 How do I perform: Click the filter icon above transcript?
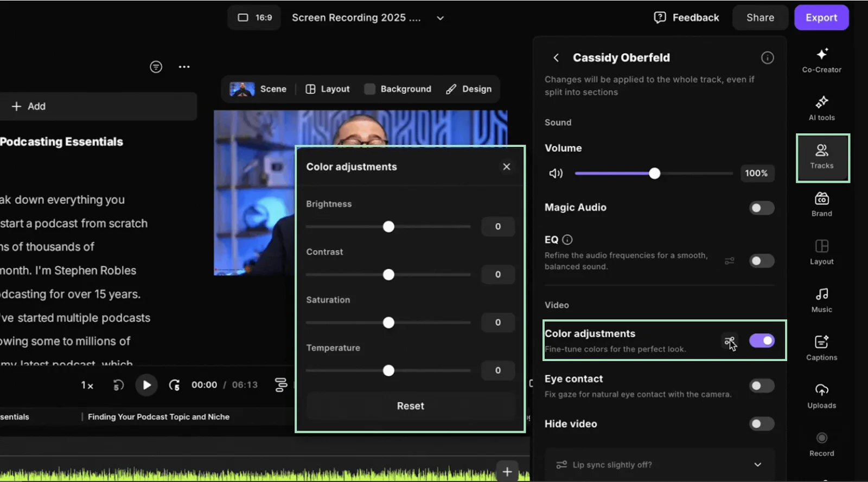point(156,67)
